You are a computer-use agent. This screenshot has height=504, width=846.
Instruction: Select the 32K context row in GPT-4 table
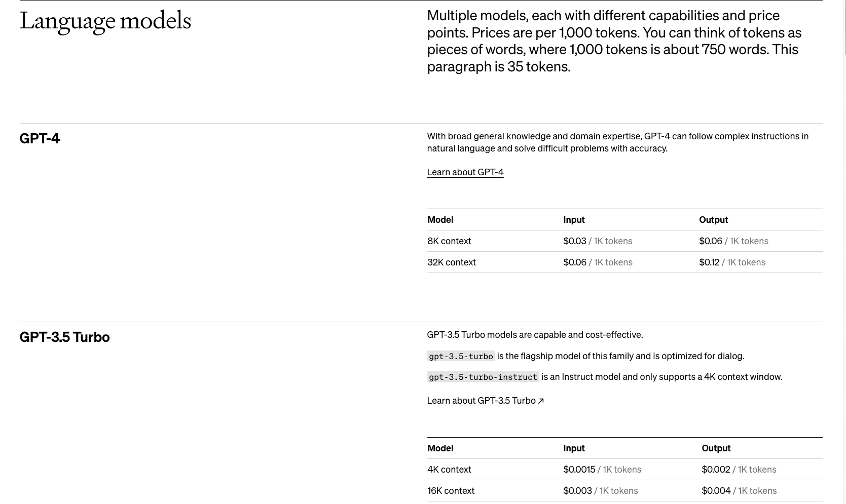pyautogui.click(x=624, y=262)
